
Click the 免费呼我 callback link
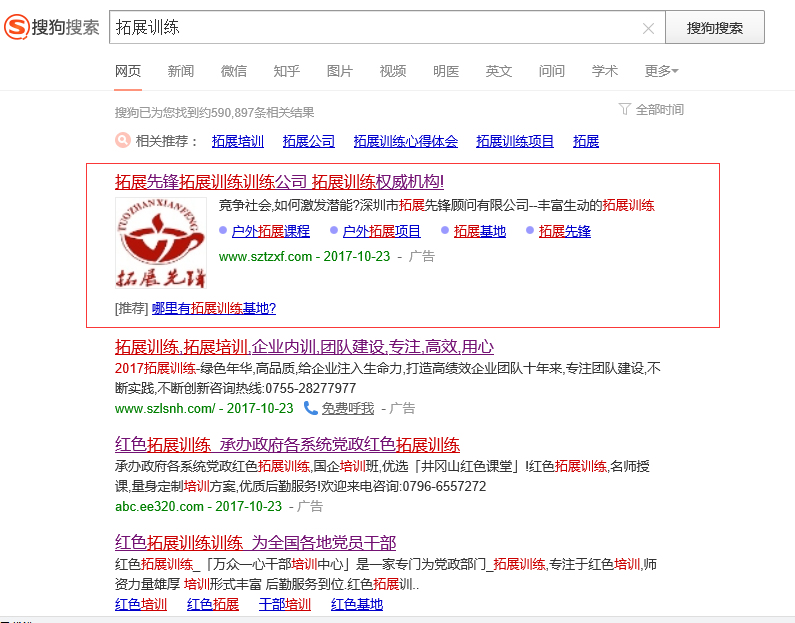347,408
